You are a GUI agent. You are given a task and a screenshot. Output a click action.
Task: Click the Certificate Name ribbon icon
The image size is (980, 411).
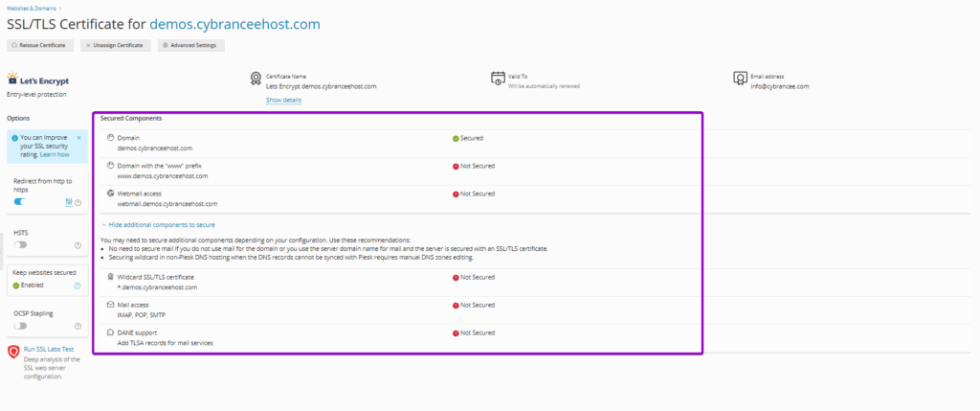click(255, 79)
